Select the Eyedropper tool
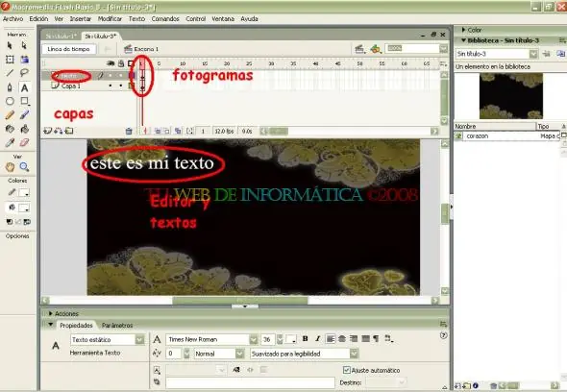This screenshot has width=567, height=392. (10, 142)
